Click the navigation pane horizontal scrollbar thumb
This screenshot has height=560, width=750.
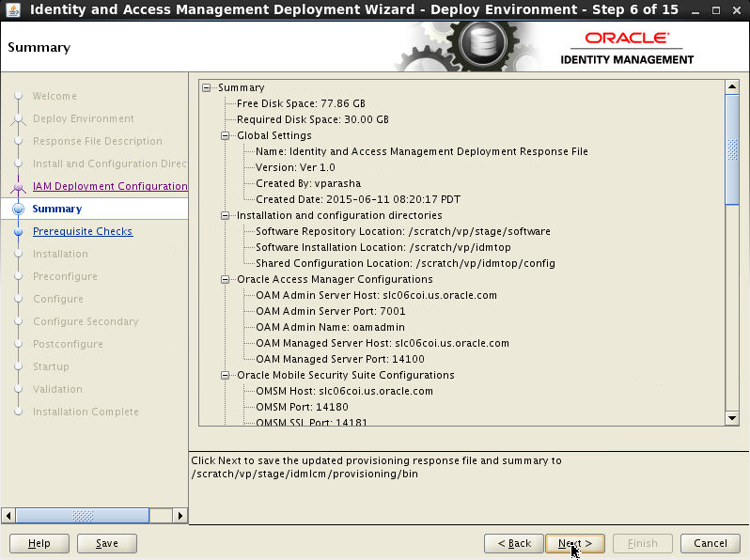tap(83, 516)
